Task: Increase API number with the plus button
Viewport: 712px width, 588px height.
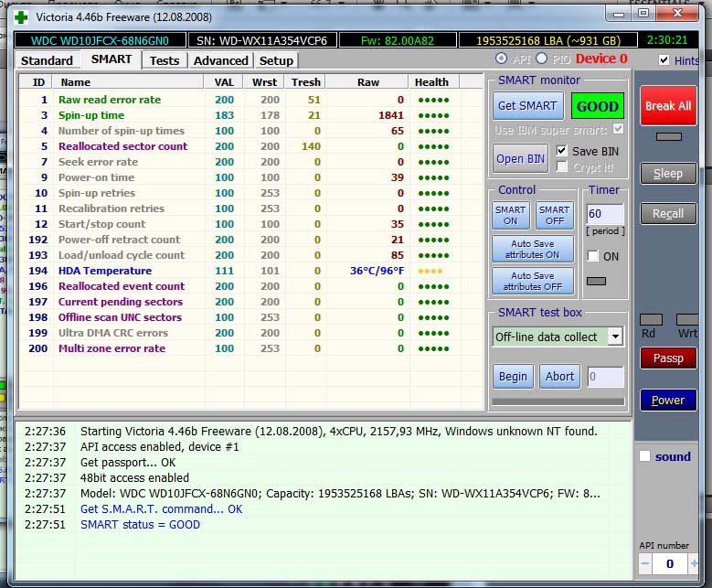Action: (x=695, y=563)
